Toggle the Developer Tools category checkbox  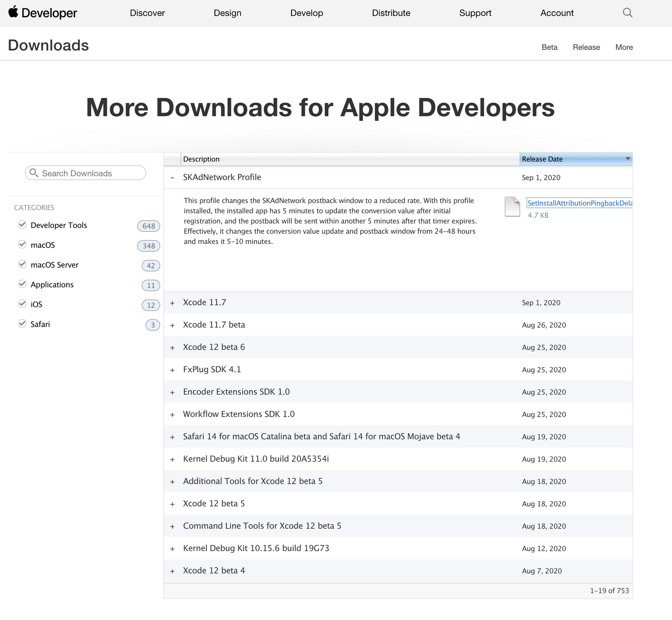[22, 225]
